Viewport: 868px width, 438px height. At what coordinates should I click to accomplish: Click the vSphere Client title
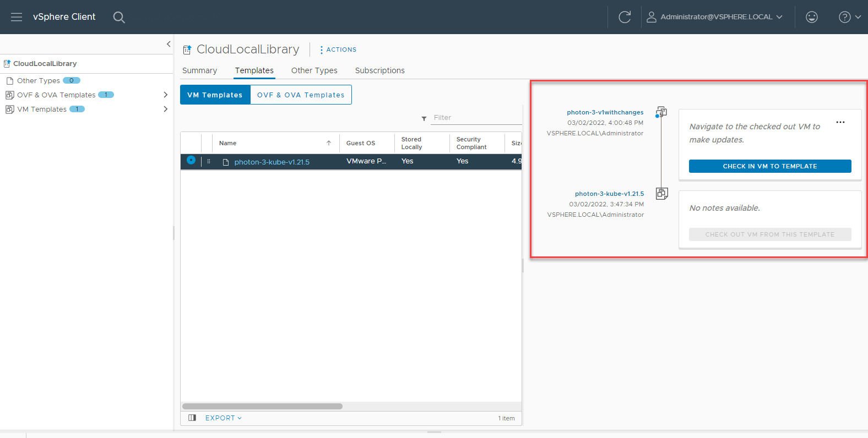pos(64,17)
